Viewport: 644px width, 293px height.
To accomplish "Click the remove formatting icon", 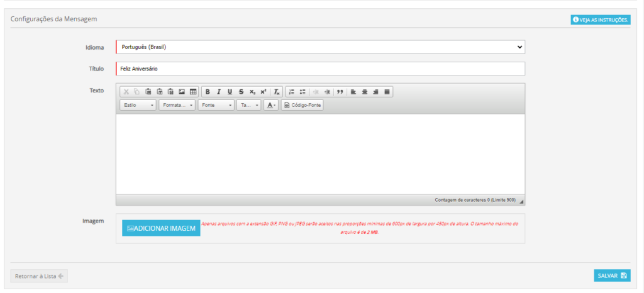I will pos(276,92).
